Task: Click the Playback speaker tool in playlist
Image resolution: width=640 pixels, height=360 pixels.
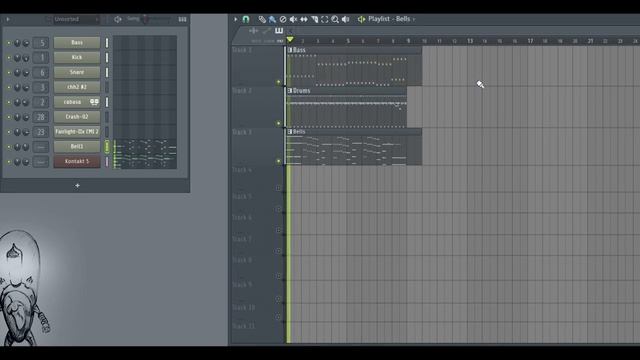Action: [345, 19]
